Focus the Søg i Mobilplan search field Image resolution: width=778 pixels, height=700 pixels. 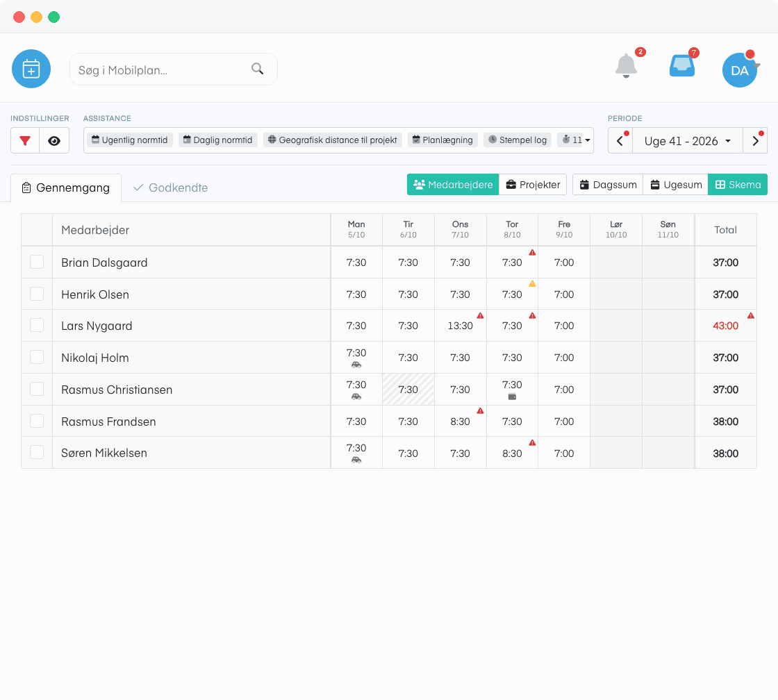pos(173,69)
